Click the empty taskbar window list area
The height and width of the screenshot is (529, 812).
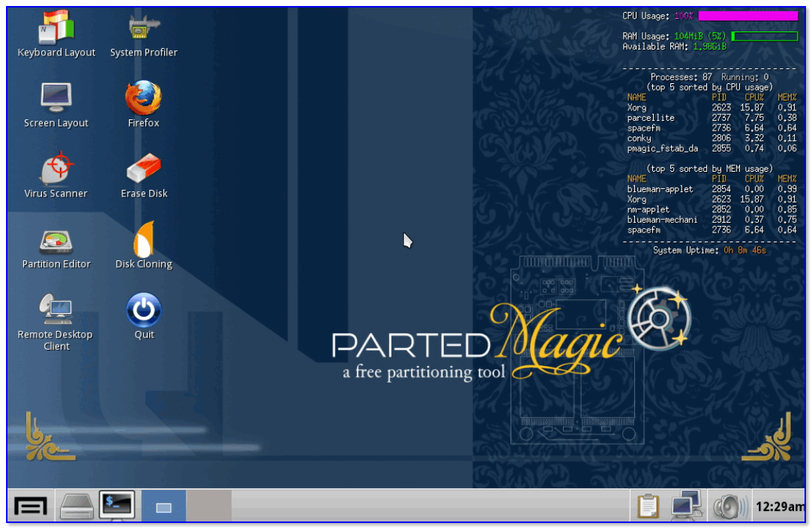click(427, 507)
